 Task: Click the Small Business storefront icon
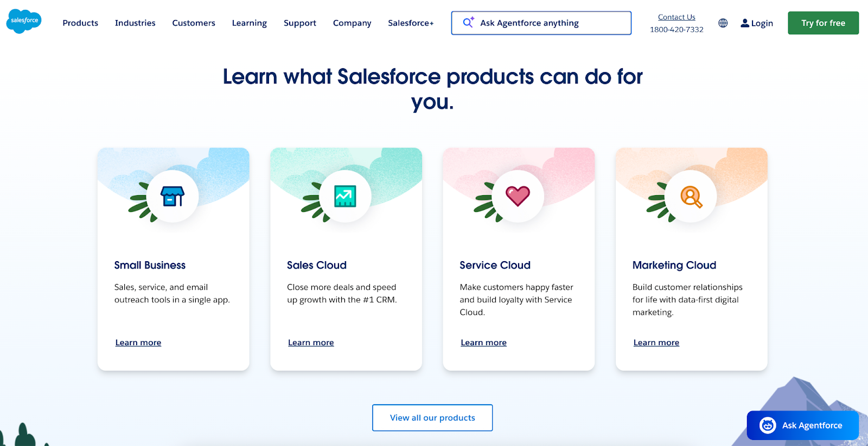tap(173, 196)
